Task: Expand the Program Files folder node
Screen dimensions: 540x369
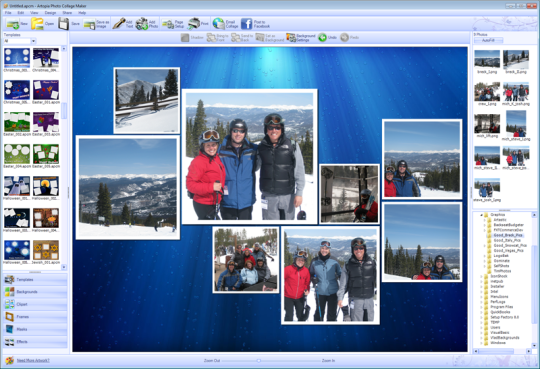Action: (481, 307)
